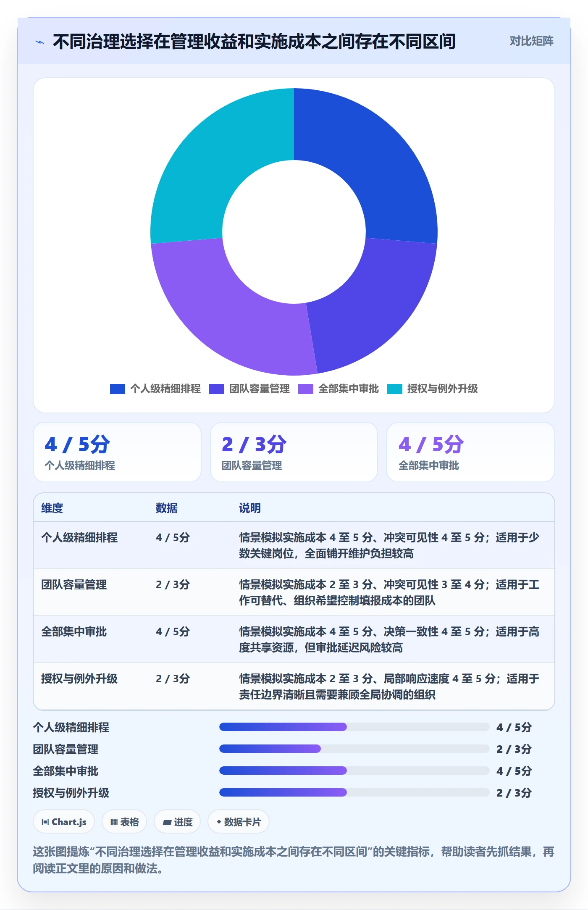
Task: Select the 数据卡片 tag chip
Action: 239,822
